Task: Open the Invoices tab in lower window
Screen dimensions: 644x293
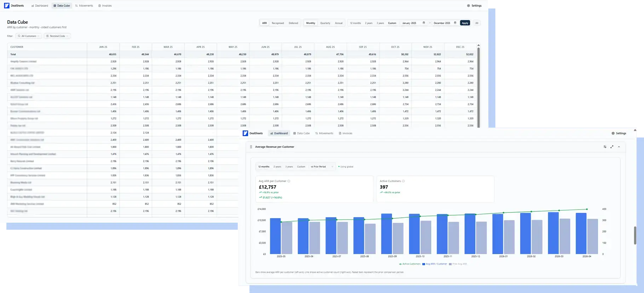Action: 345,133
